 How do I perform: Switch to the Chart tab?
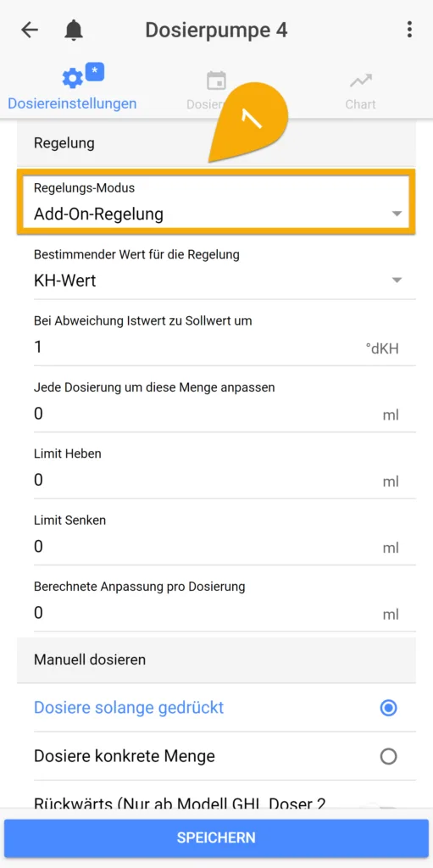pos(360,104)
